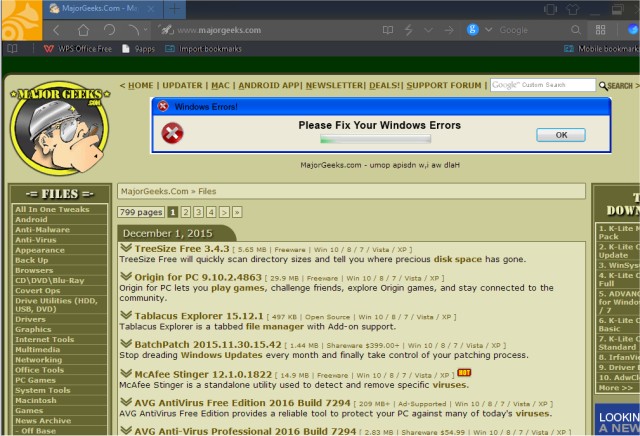Go to page 4 of file list
640x436 pixels.
click(x=211, y=212)
